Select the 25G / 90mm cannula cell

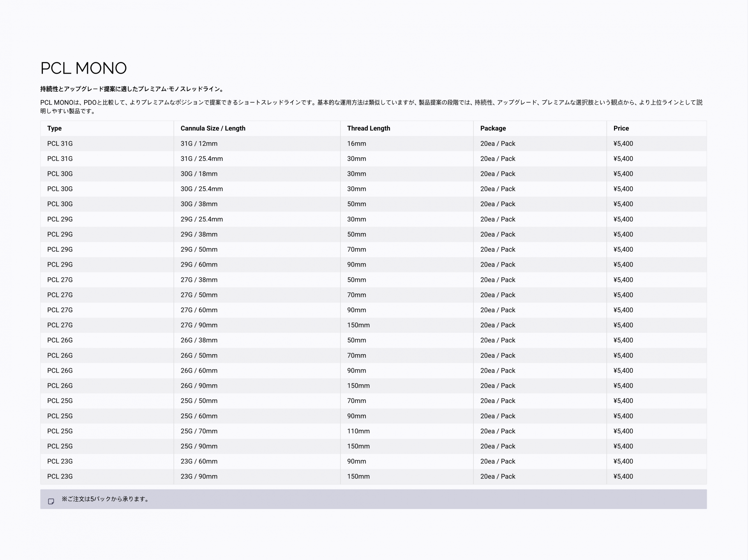click(257, 446)
